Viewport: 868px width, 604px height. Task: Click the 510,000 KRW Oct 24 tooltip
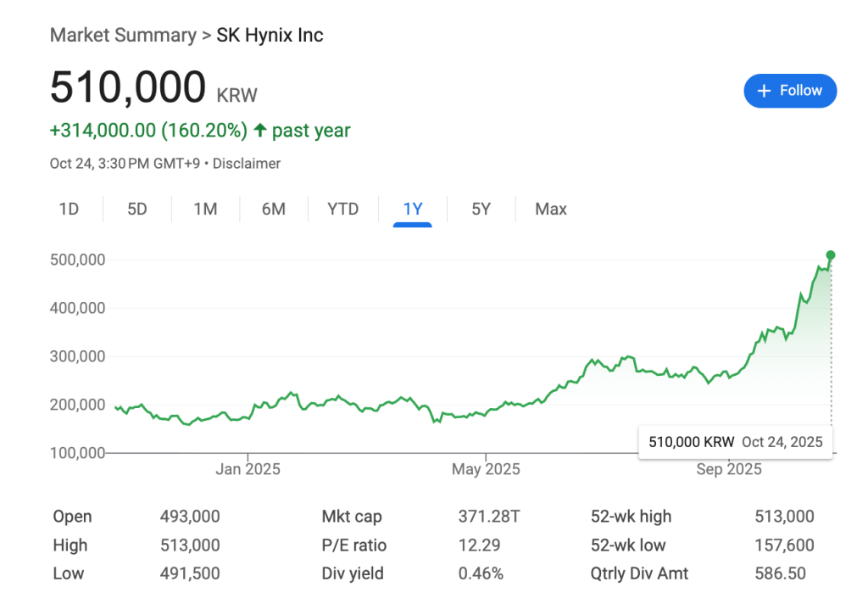click(x=735, y=442)
